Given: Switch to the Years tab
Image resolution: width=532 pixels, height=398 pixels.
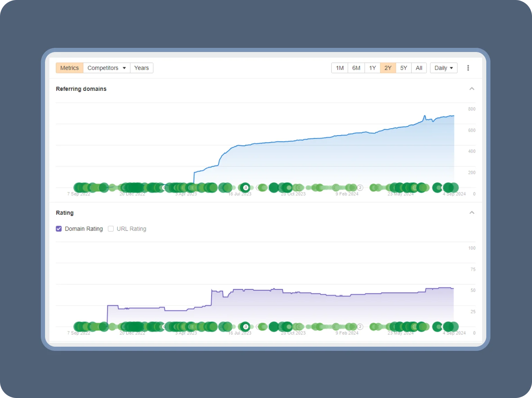Looking at the screenshot, I should 142,68.
